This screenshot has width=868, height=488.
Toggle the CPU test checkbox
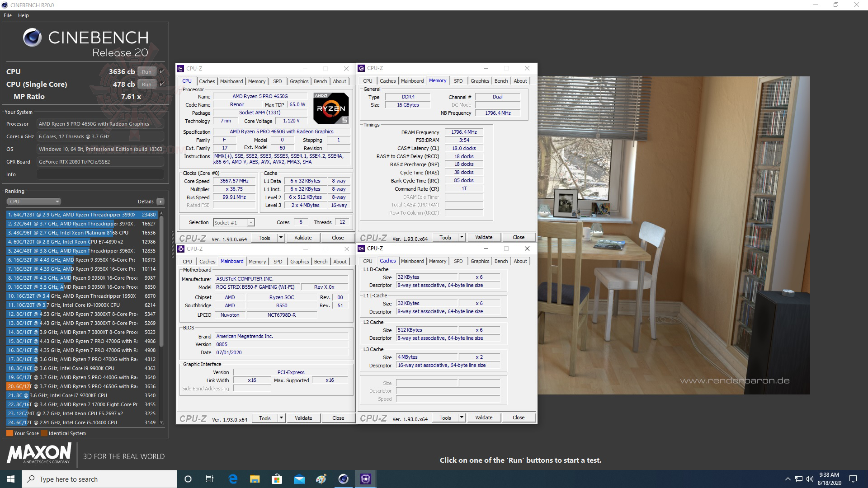point(162,71)
